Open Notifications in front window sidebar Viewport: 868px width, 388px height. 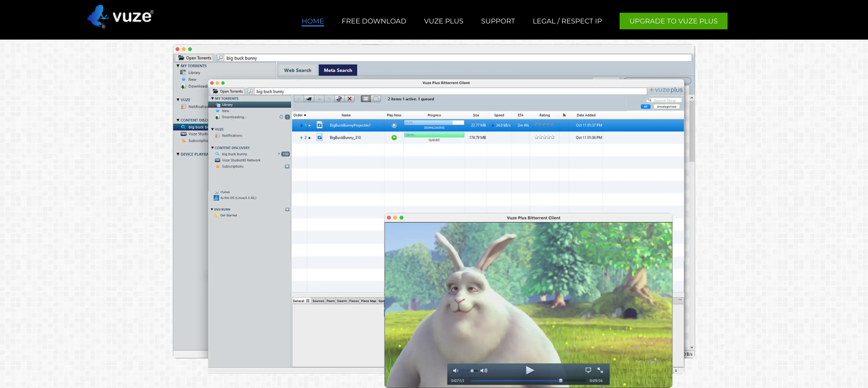click(232, 136)
